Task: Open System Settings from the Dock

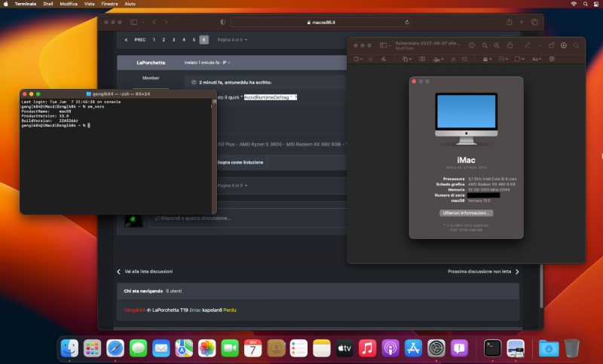Action: coord(436,348)
